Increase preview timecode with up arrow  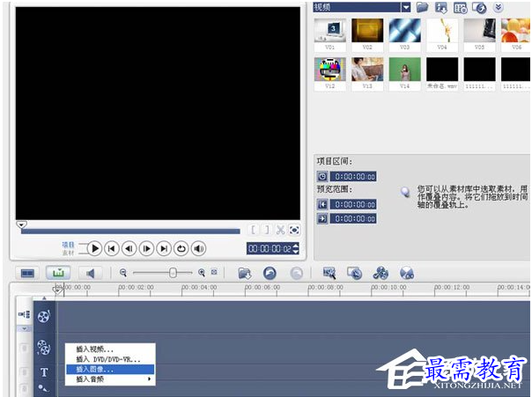[x=296, y=246]
